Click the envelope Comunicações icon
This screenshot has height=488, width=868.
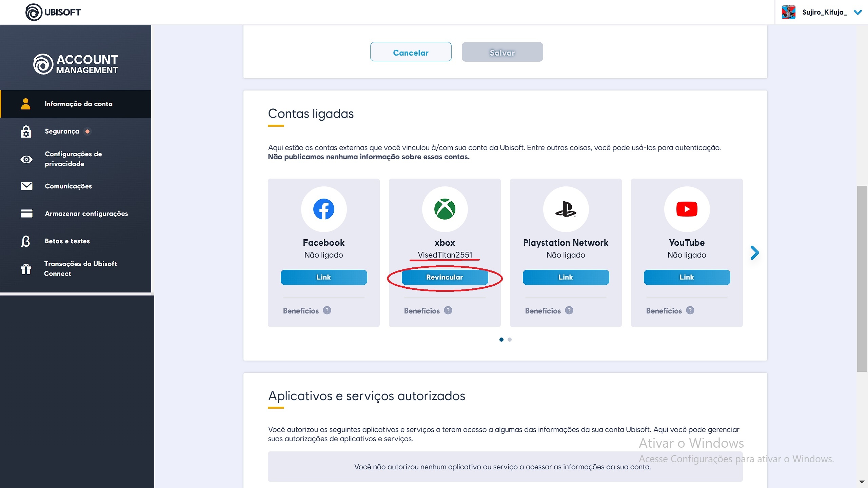[x=26, y=186]
